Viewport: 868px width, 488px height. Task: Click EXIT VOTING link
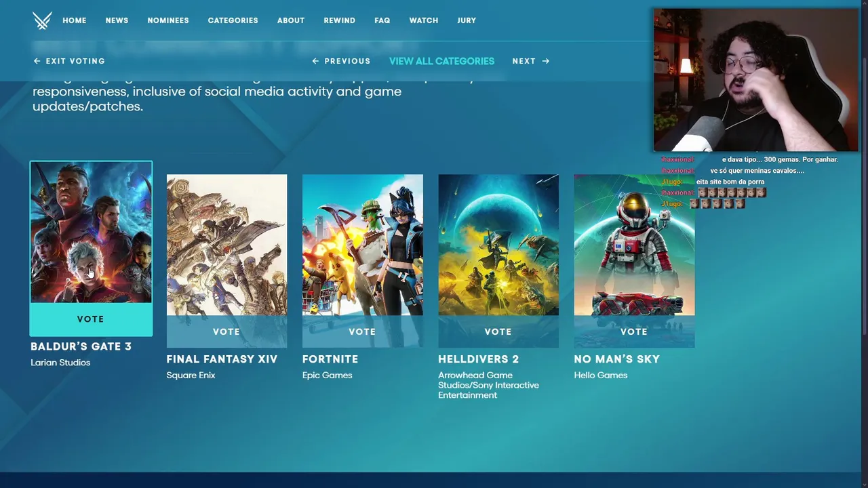tap(69, 61)
